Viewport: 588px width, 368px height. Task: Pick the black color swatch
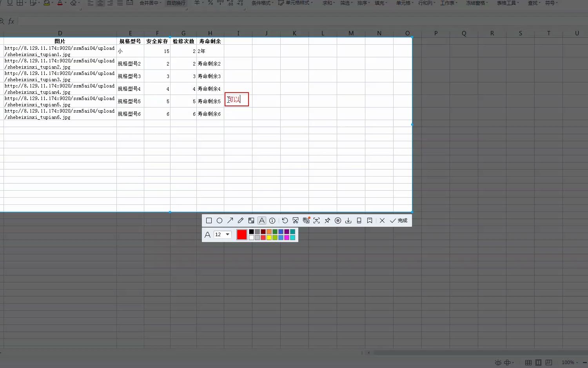pyautogui.click(x=251, y=231)
